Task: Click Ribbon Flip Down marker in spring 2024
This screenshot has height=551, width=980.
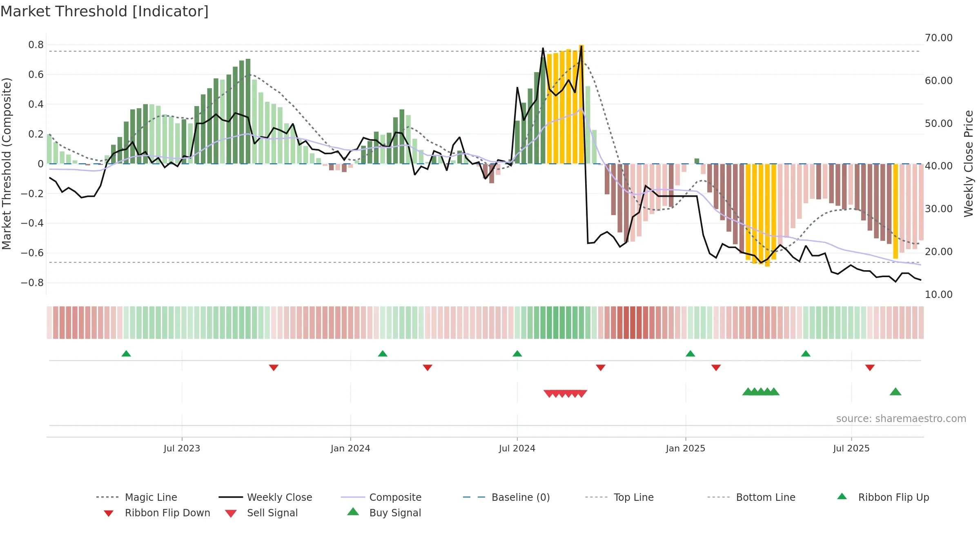Action: click(x=428, y=368)
